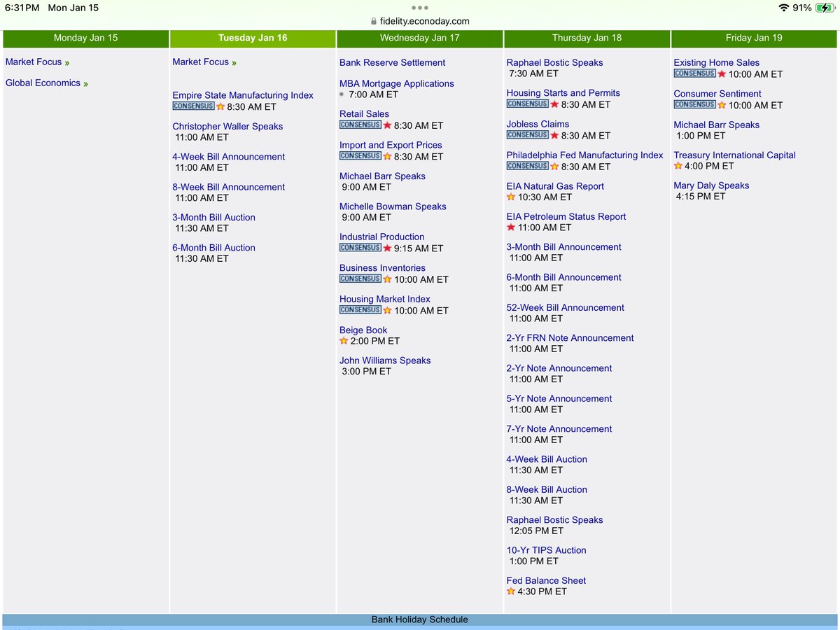The width and height of the screenshot is (840, 630).
Task: Click CONSENSUS badge under Philadelphia Fed Manufacturing Index
Action: (528, 166)
